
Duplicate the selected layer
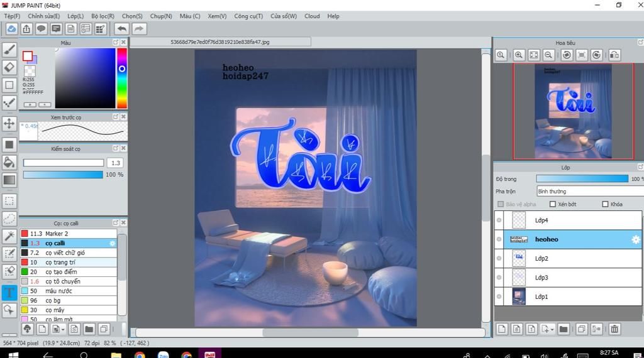coord(582,329)
